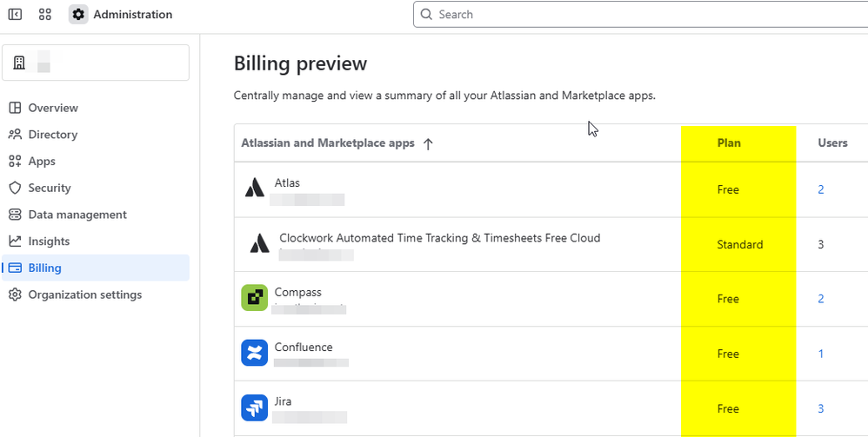Click the Free plan cell for Atlas
Image resolution: width=868 pixels, height=437 pixels.
(x=728, y=189)
